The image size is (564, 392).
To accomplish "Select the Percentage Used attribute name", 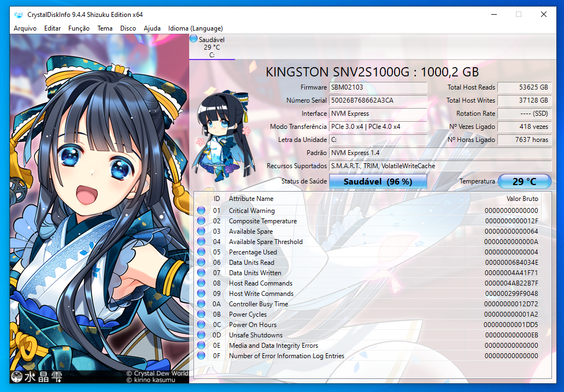I will point(253,252).
